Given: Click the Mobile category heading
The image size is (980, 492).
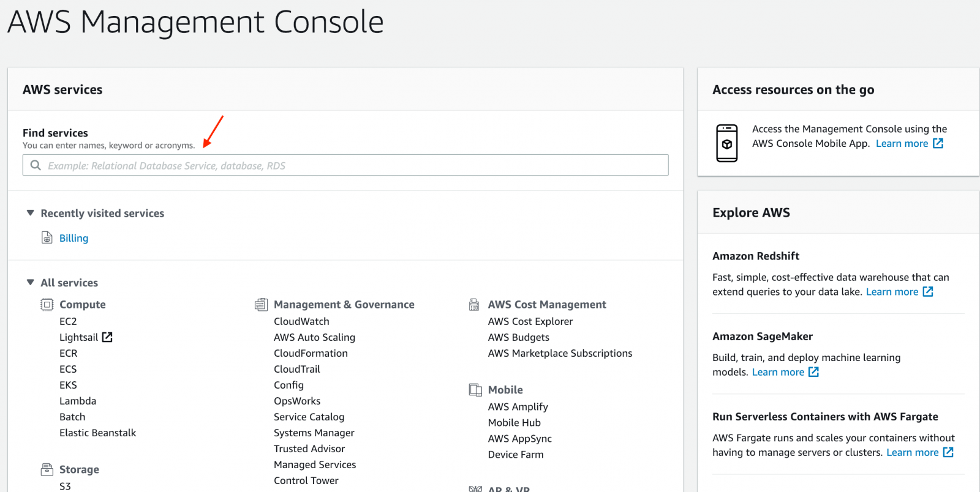Looking at the screenshot, I should coord(505,390).
